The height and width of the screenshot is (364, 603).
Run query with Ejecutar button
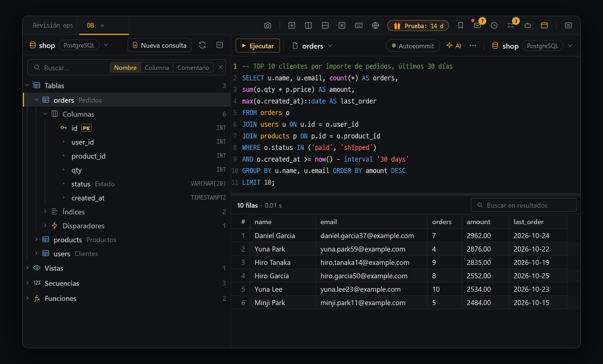click(258, 46)
